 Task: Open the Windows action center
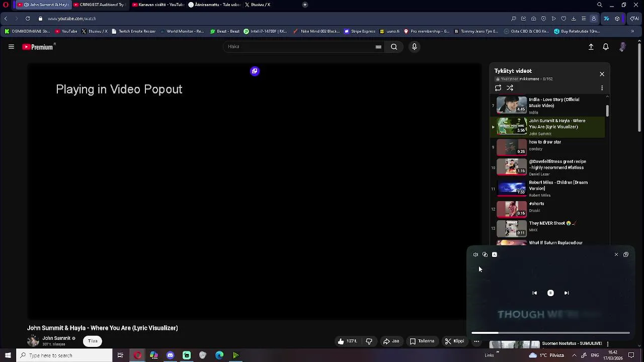coord(631,355)
